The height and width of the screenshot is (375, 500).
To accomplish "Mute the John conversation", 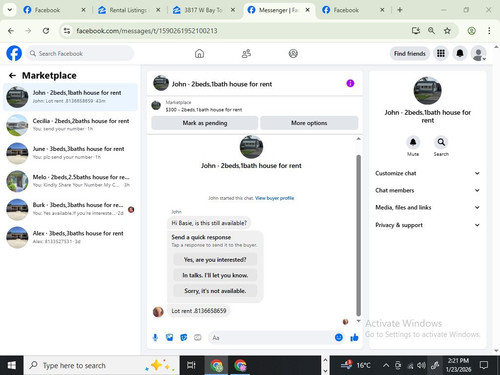I will [413, 142].
